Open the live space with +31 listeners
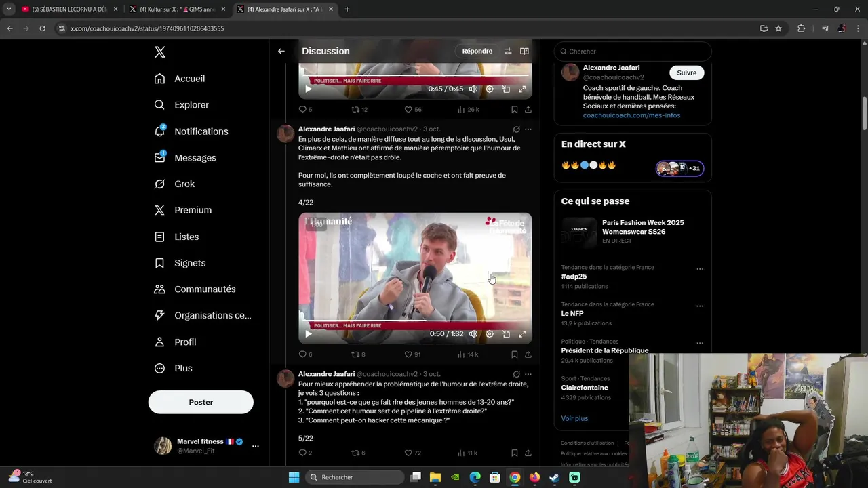Screen dimensions: 868x488 [x=679, y=168]
